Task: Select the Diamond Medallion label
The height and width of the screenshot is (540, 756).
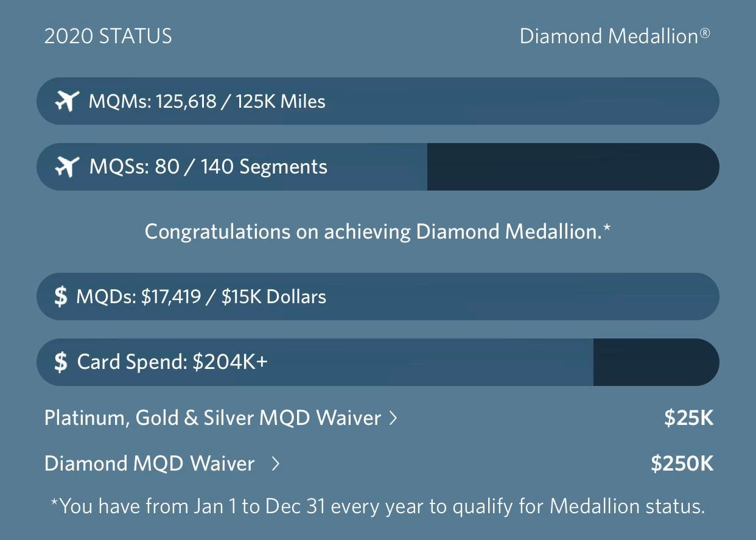Action: pyautogui.click(x=615, y=36)
